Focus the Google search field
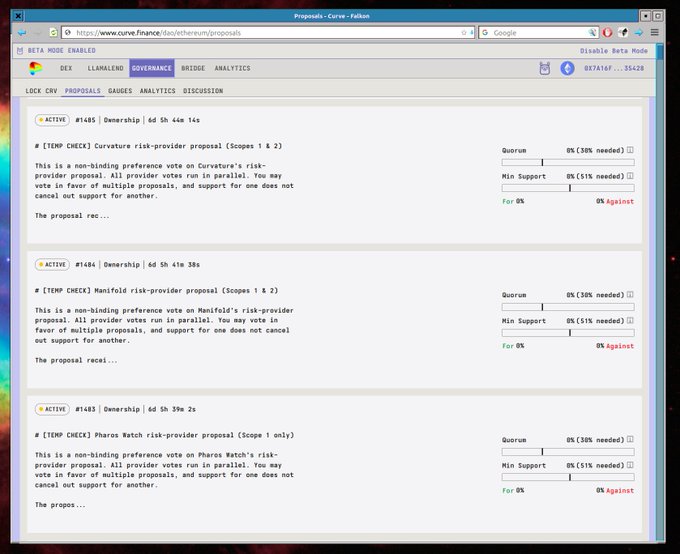The image size is (680, 554). point(539,33)
